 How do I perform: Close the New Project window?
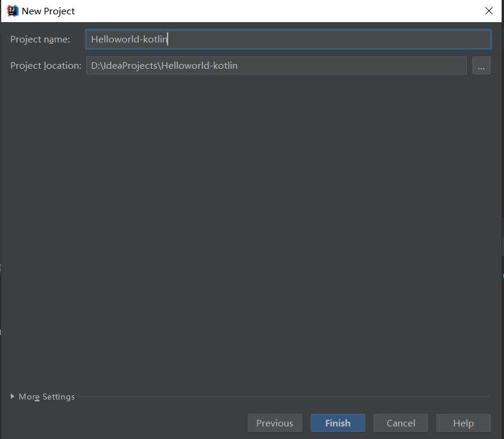pos(489,11)
